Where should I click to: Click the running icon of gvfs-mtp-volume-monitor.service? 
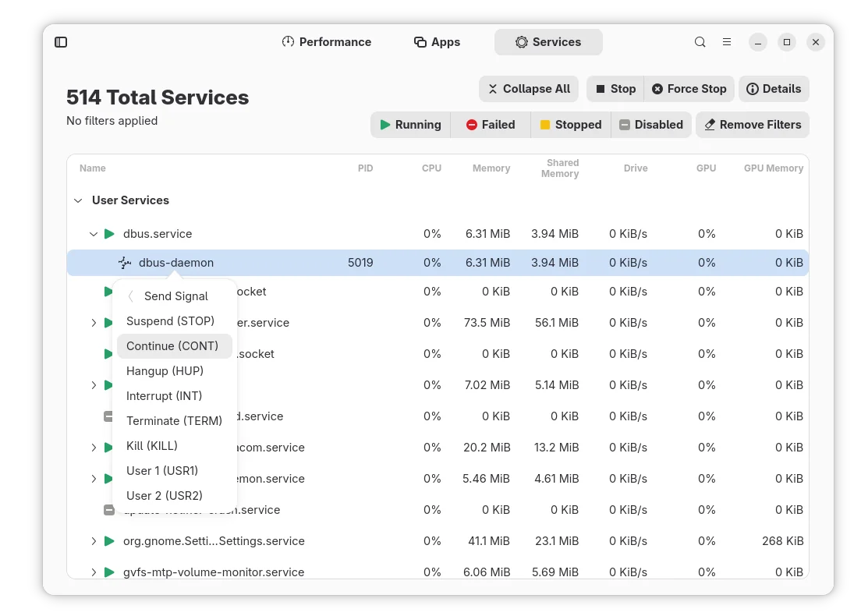click(109, 572)
